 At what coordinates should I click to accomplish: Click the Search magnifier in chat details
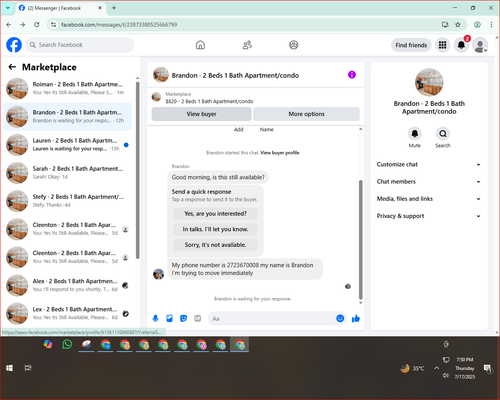[x=443, y=134]
